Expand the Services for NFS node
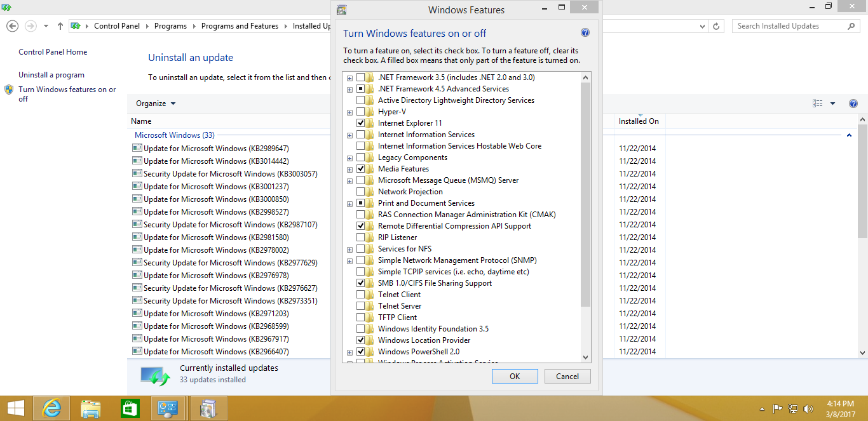The height and width of the screenshot is (421, 868). point(350,249)
